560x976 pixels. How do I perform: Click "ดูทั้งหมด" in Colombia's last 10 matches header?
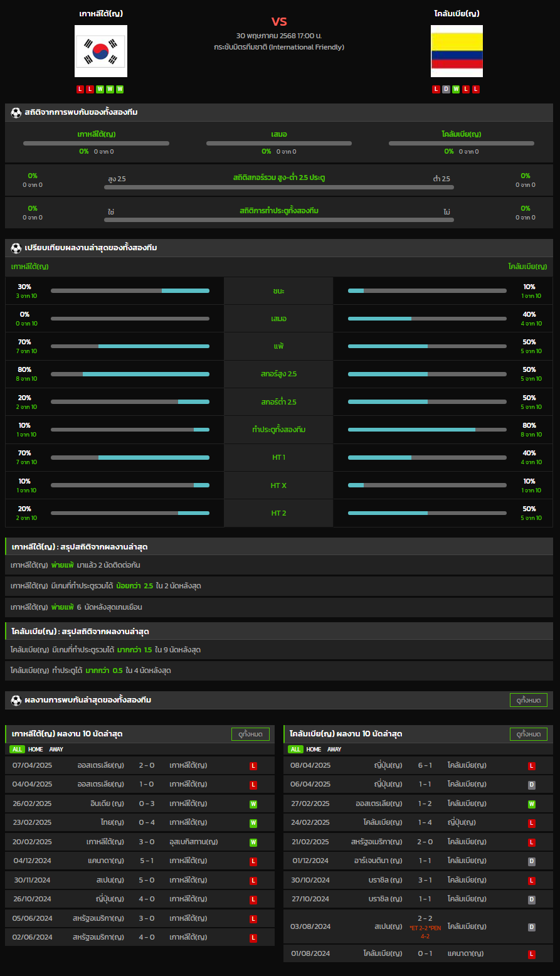coord(529,734)
